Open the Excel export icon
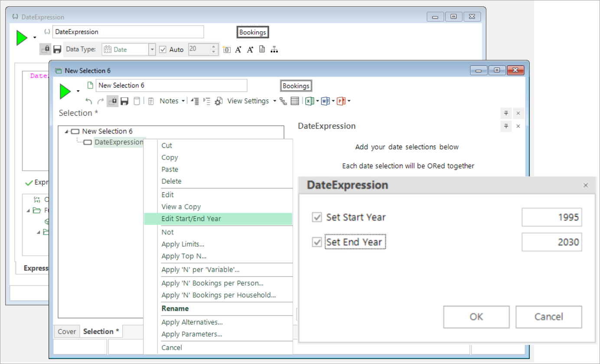The width and height of the screenshot is (600, 364). [309, 101]
